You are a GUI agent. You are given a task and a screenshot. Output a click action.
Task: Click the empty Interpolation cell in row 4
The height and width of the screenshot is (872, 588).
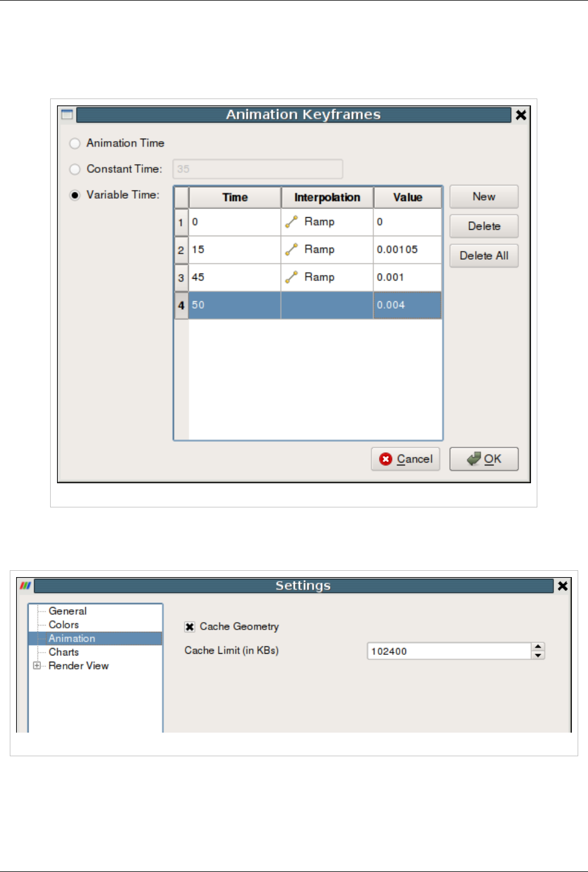tap(327, 305)
